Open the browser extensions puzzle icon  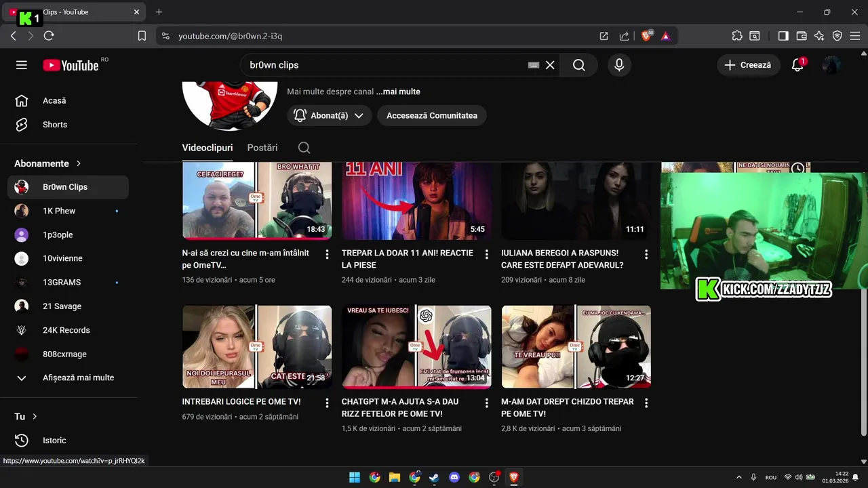click(x=737, y=36)
